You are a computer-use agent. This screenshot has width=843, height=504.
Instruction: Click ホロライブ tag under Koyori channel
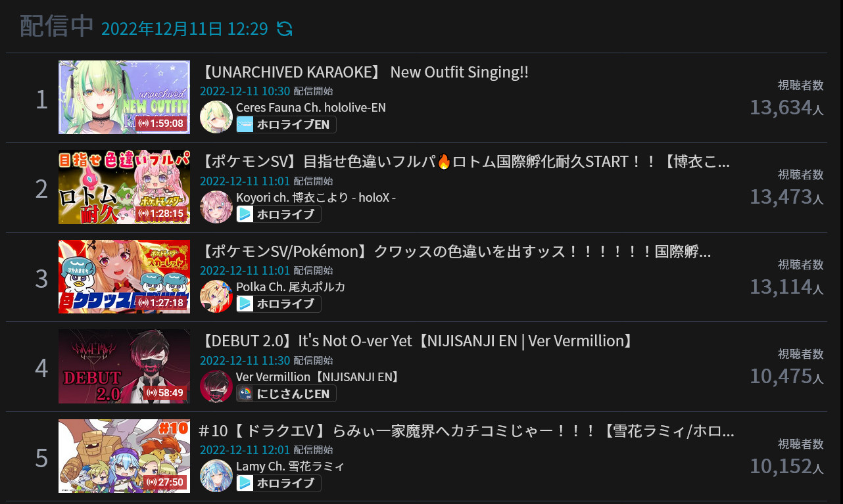[x=279, y=214]
